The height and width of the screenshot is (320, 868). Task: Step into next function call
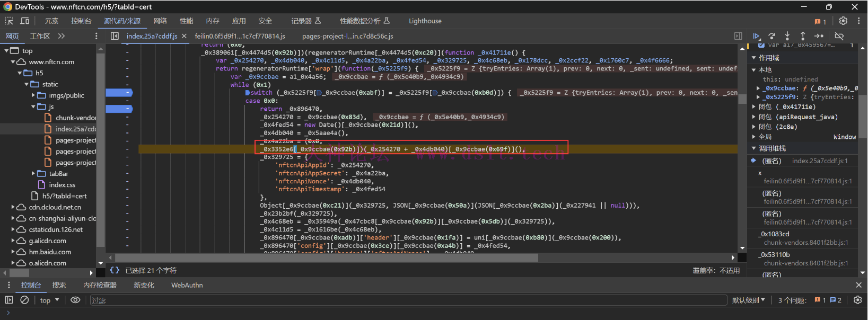[x=787, y=36]
